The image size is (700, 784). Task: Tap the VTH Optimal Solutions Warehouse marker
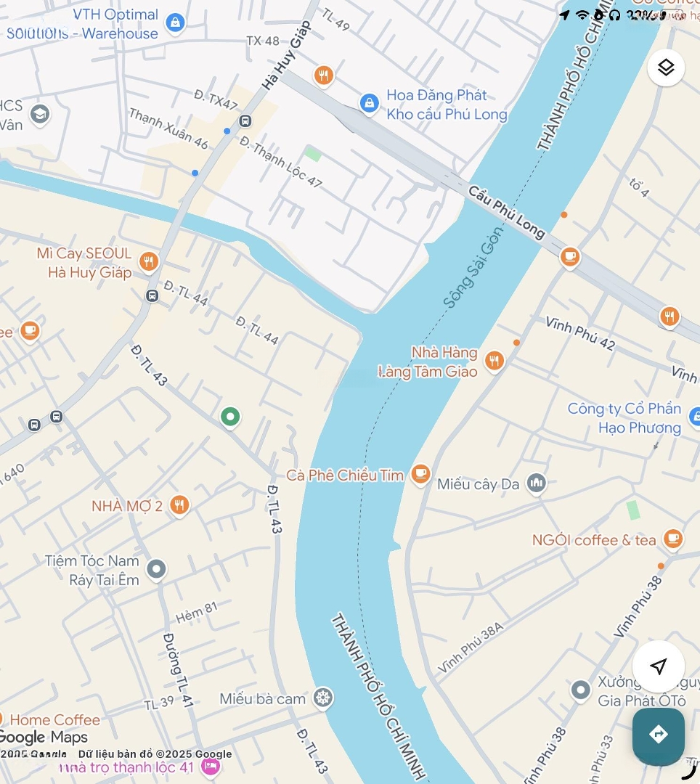pyautogui.click(x=175, y=23)
